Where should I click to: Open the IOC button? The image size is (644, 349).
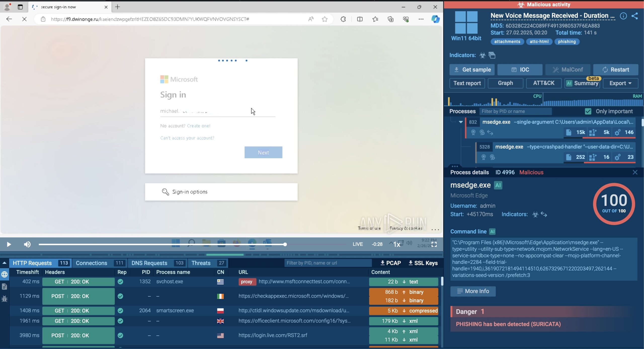click(520, 70)
